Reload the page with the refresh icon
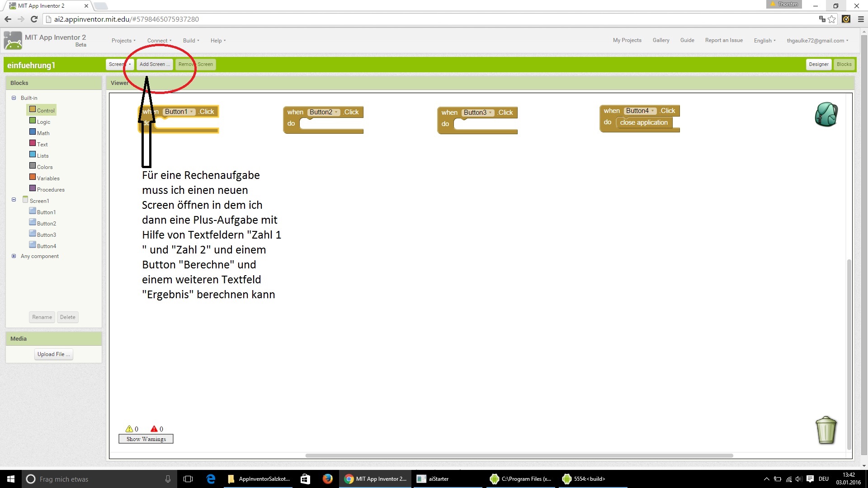This screenshot has width=868, height=488. (x=34, y=19)
